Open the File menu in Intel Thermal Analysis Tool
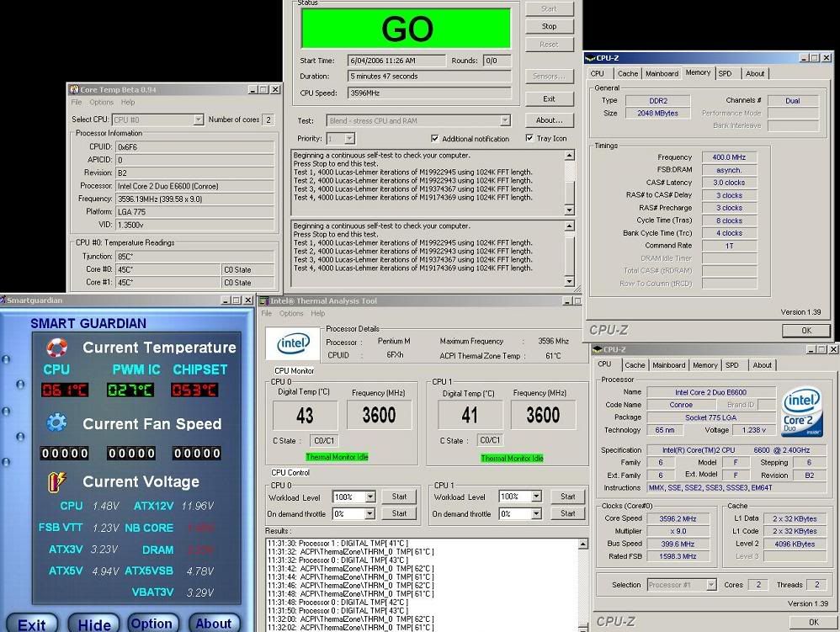Image resolution: width=840 pixels, height=632 pixels. point(266,313)
